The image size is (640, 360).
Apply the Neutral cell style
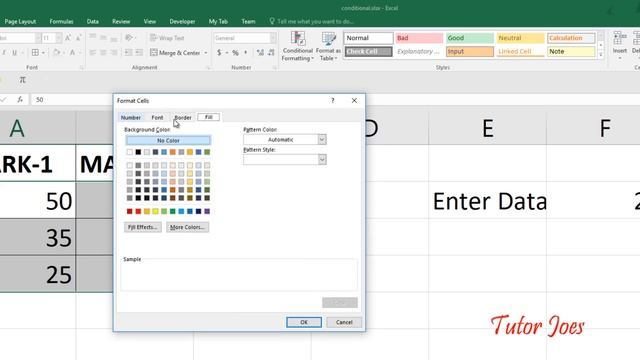coord(520,38)
